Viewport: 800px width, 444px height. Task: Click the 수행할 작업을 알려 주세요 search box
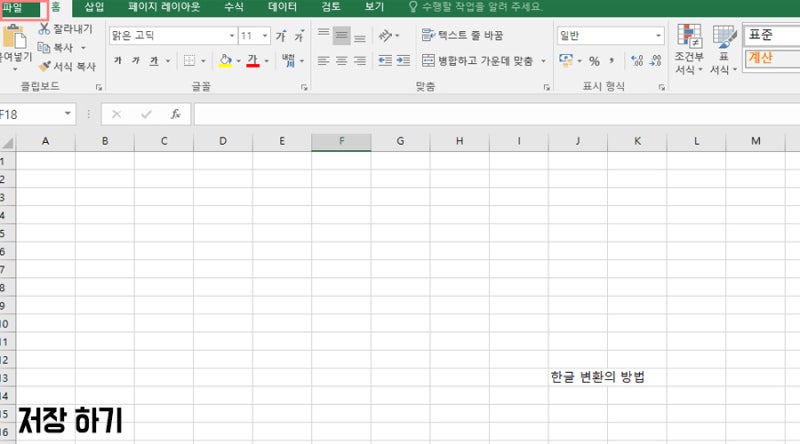476,7
